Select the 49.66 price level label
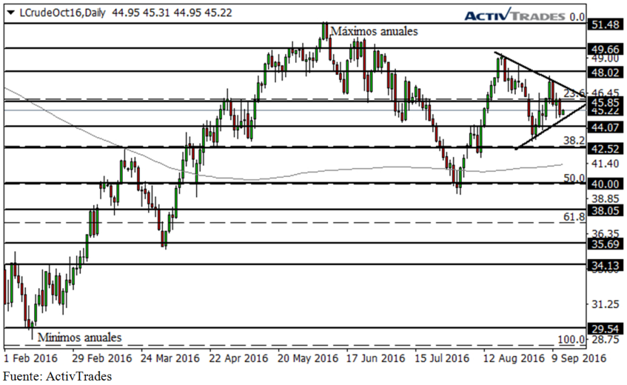 [605, 49]
